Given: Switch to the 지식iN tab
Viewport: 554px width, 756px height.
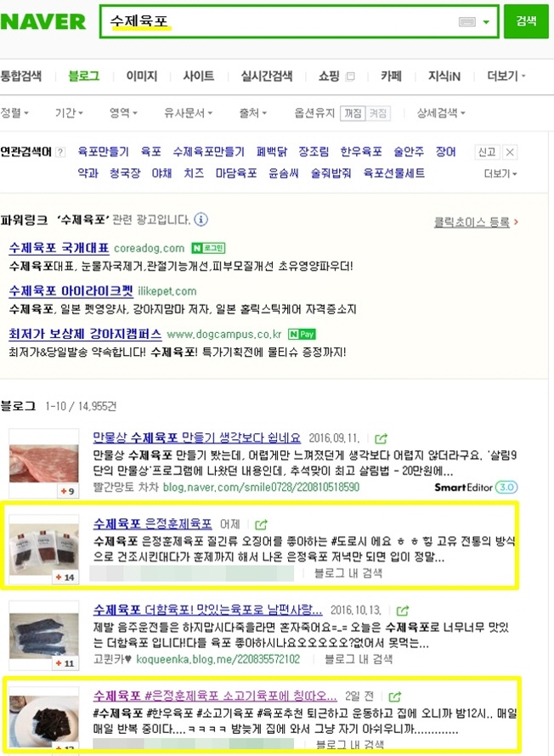Looking at the screenshot, I should point(444,76).
